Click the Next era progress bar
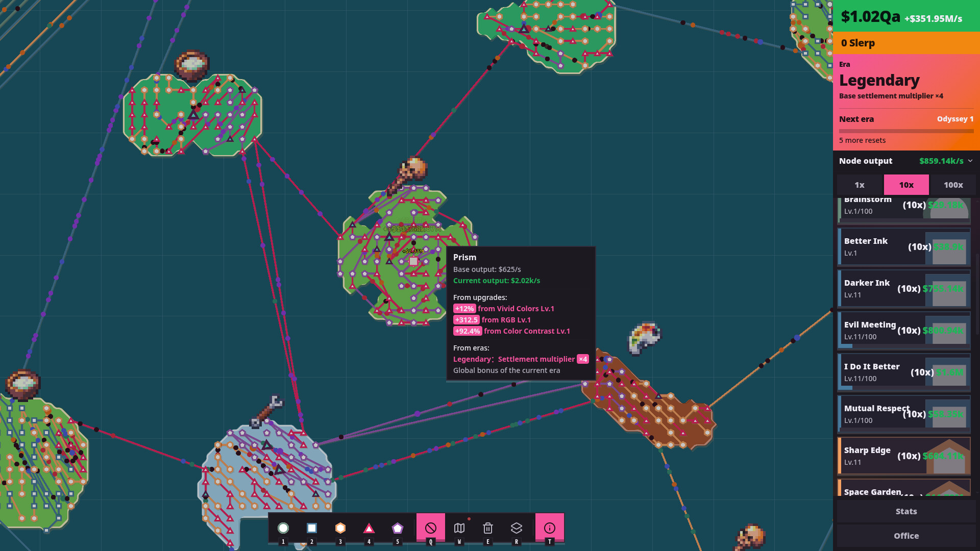980x551 pixels. click(x=906, y=131)
